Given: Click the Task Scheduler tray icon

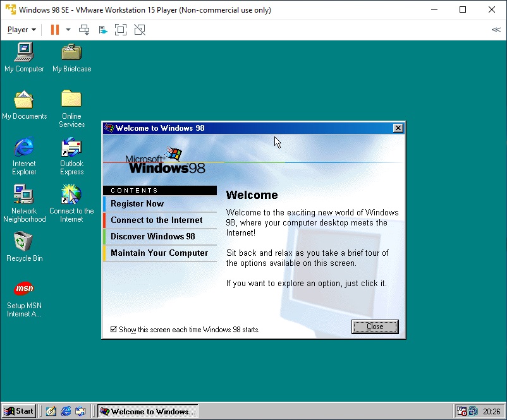Looking at the screenshot, I should 461,411.
